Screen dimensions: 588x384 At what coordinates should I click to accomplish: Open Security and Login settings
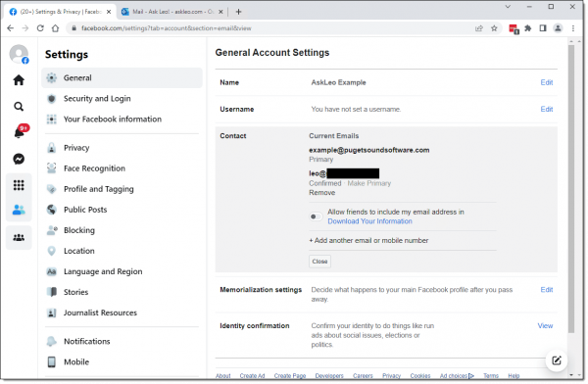(x=122, y=98)
